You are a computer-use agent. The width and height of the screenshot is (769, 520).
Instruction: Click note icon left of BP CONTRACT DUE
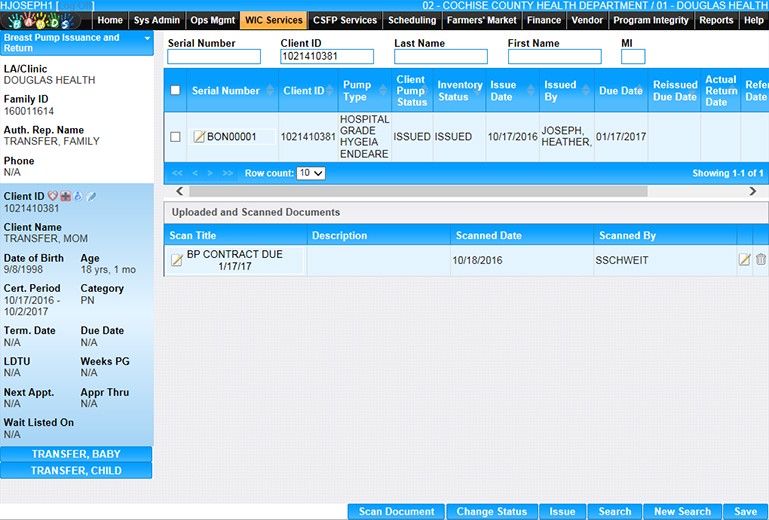(177, 261)
